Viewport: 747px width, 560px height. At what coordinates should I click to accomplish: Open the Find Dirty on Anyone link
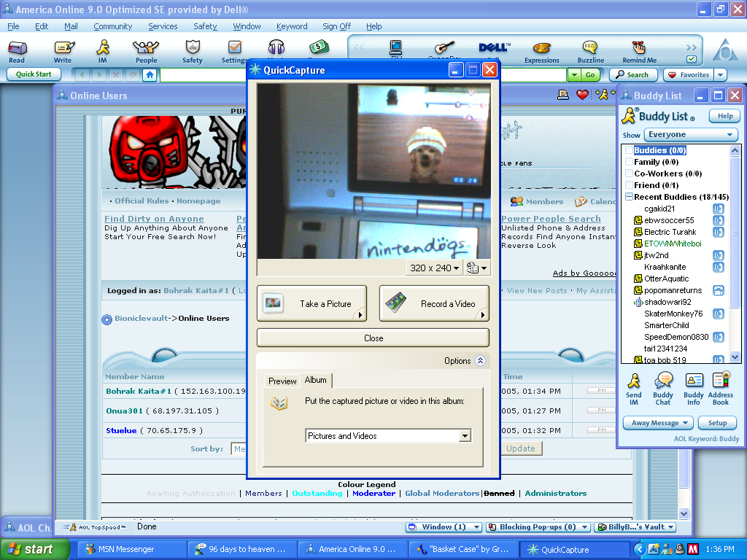pos(154,218)
